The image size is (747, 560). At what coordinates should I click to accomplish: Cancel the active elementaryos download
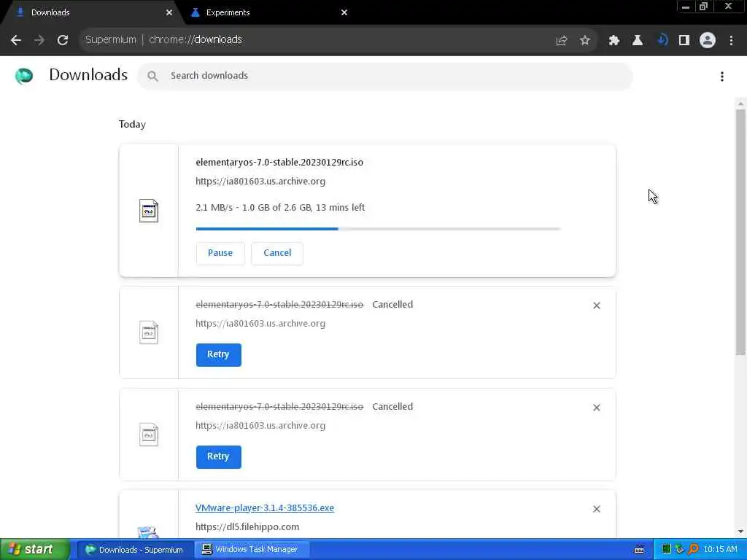(x=277, y=253)
